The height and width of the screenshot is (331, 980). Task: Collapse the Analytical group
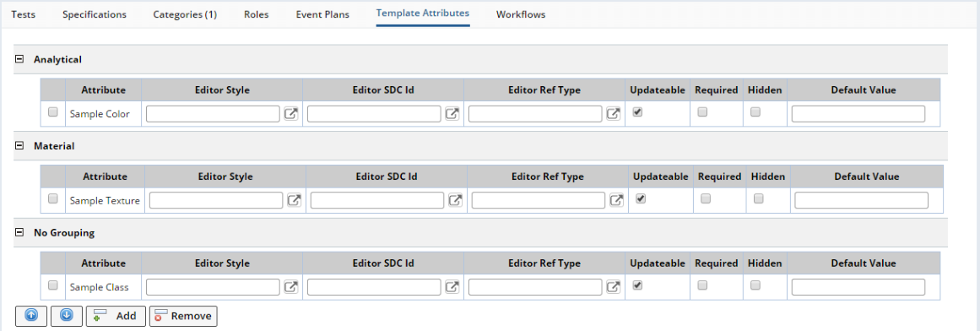coord(19,59)
